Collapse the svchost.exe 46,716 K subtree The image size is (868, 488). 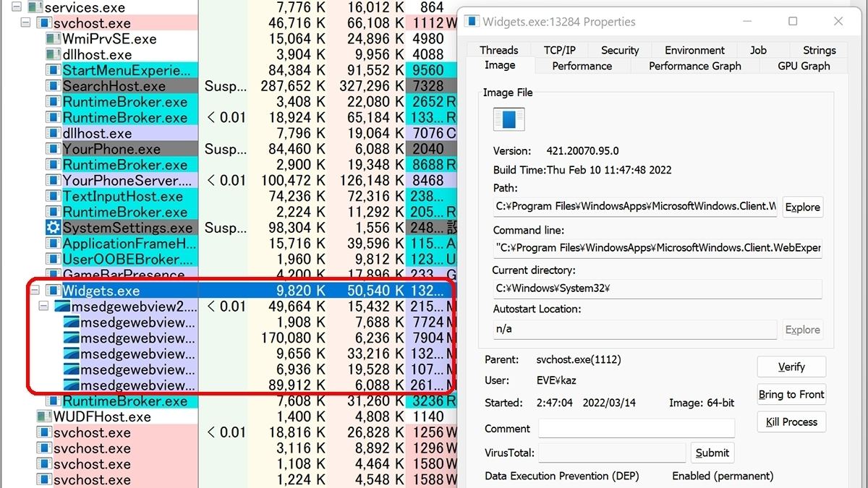click(x=26, y=23)
